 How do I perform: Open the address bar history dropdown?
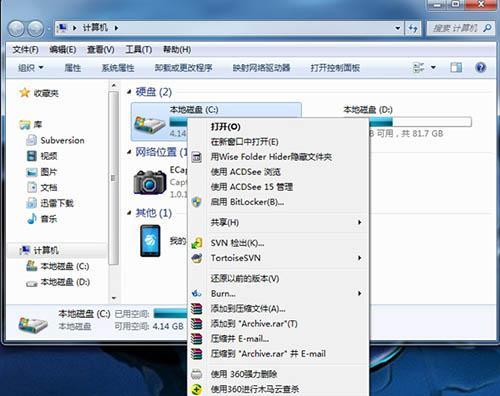coord(397,28)
